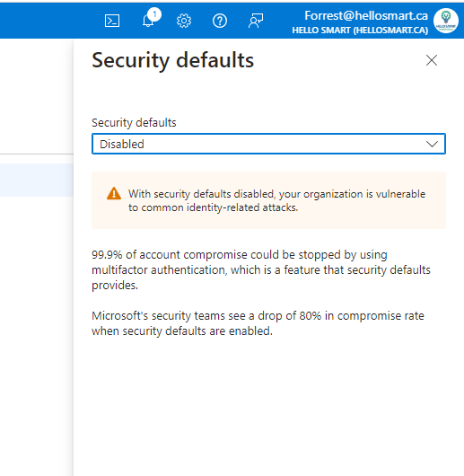The image size is (464, 476).
Task: Close the Security defaults panel
Action: pyautogui.click(x=432, y=60)
